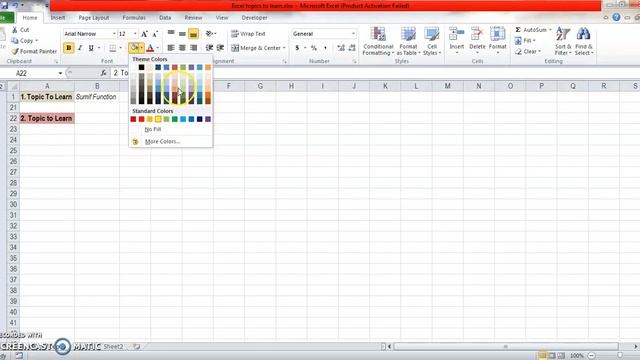Click Increase Indent icon
This screenshot has height=360, width=640.
click(x=220, y=48)
